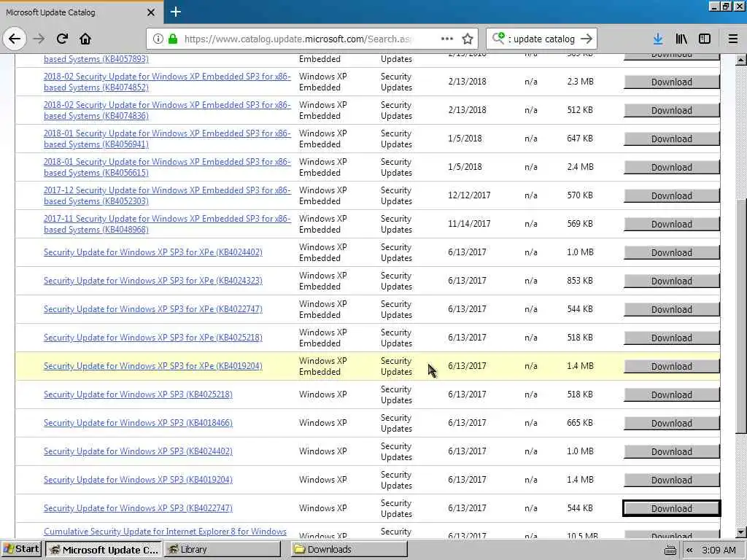Download the 665 KB KB4018466 update
This screenshot has height=560, width=747.
(x=671, y=424)
